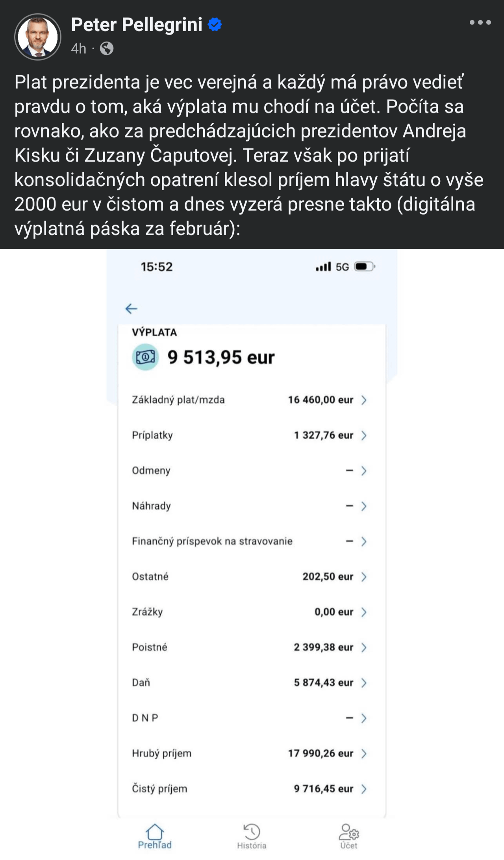Open the Účet account tab

(349, 836)
